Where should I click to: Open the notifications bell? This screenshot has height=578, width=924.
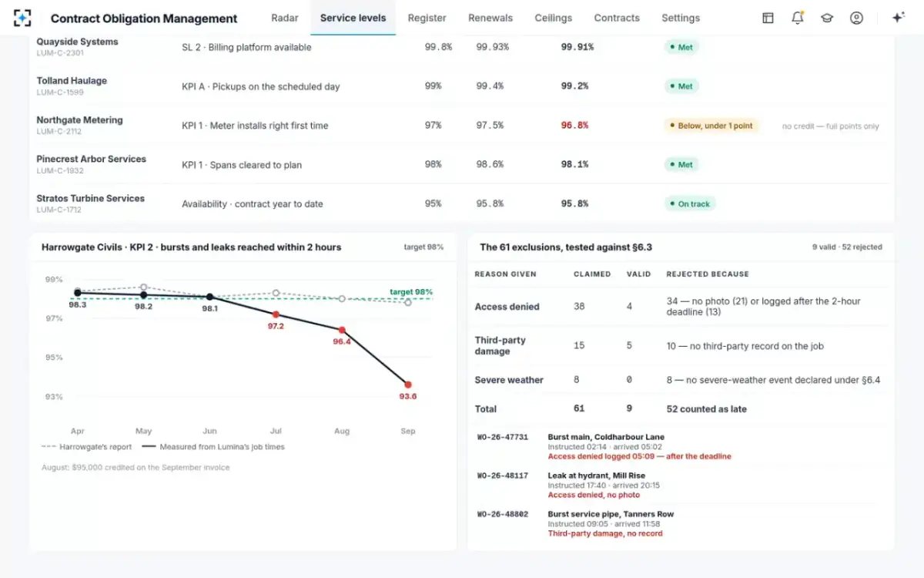click(x=798, y=18)
